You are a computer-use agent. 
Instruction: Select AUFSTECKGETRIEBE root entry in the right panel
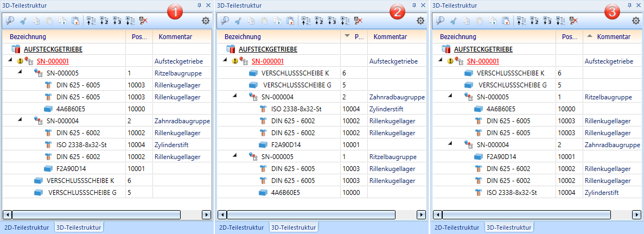point(483,49)
